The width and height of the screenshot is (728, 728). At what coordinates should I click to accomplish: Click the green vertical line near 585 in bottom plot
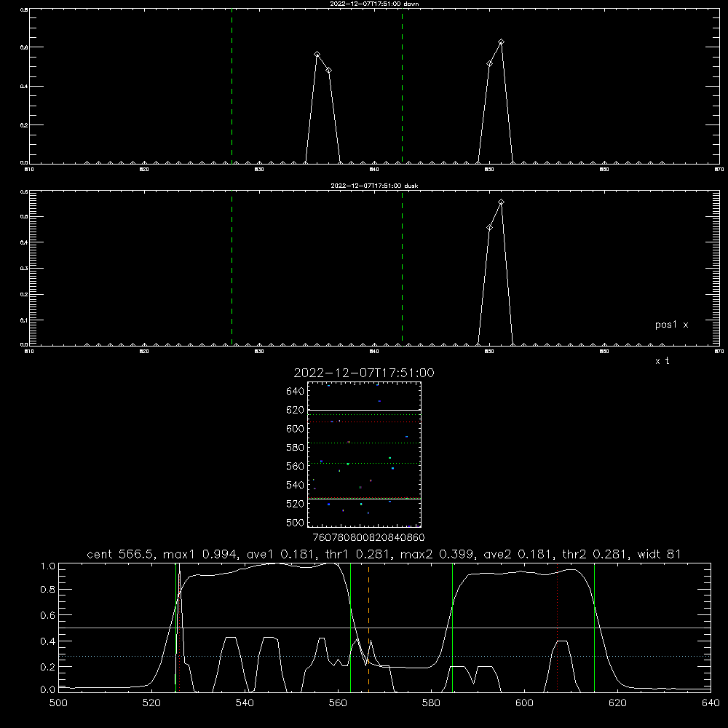(452, 628)
